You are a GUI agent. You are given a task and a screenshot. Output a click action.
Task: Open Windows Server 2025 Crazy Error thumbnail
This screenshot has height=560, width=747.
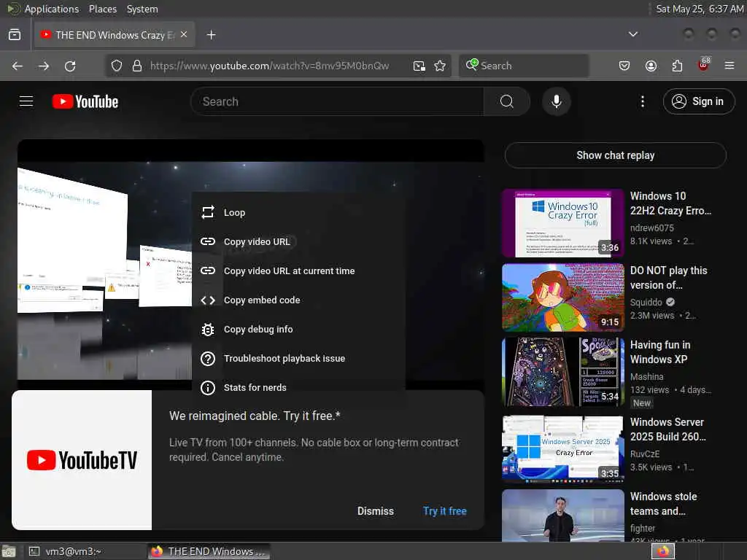click(x=563, y=449)
